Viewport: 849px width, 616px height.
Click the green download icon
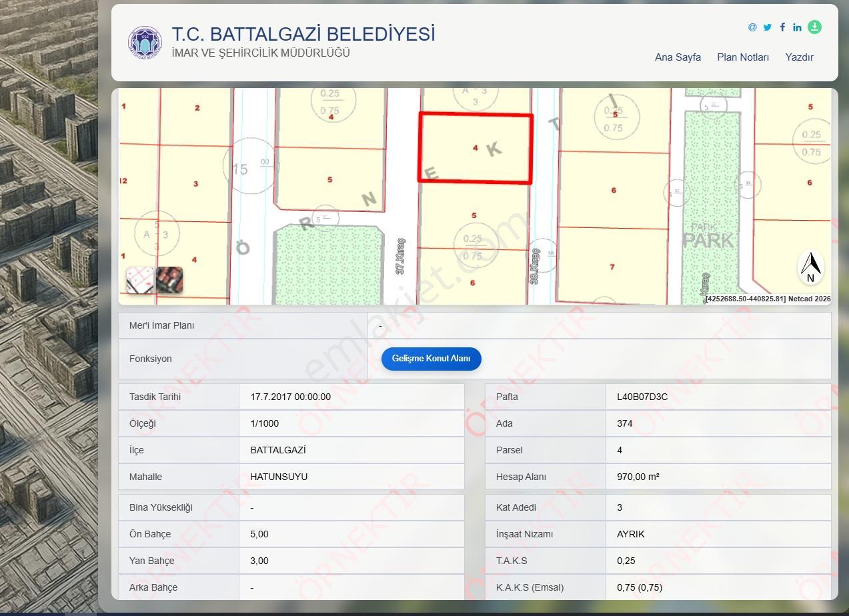814,27
